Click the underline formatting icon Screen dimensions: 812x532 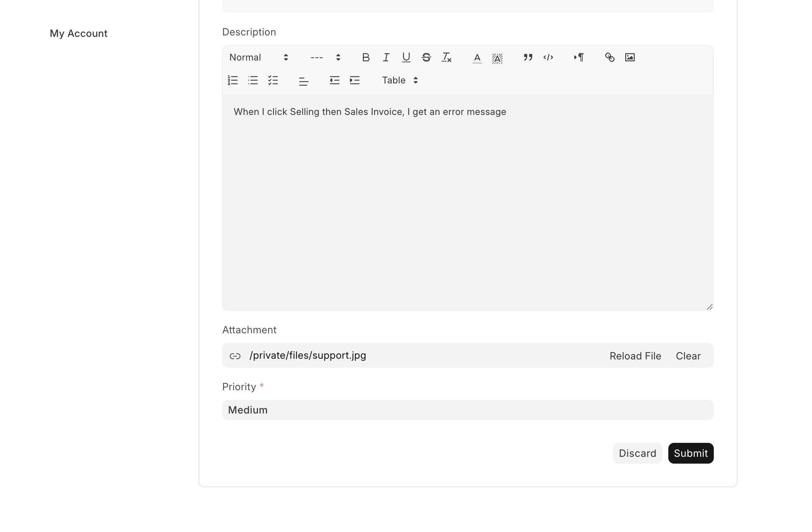point(406,57)
